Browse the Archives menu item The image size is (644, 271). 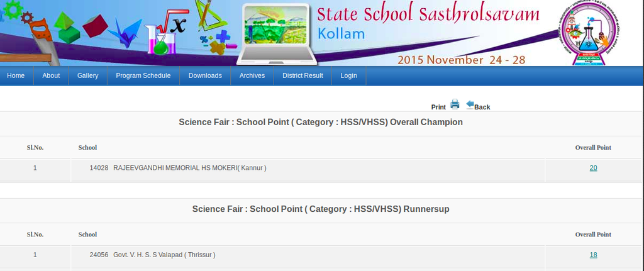pyautogui.click(x=252, y=75)
